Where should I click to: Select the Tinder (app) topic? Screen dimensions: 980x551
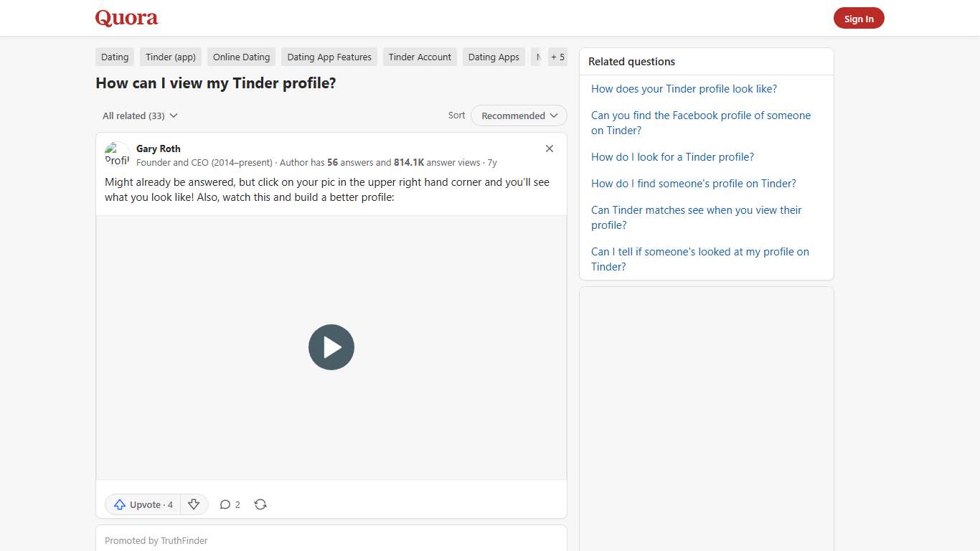pos(170,57)
